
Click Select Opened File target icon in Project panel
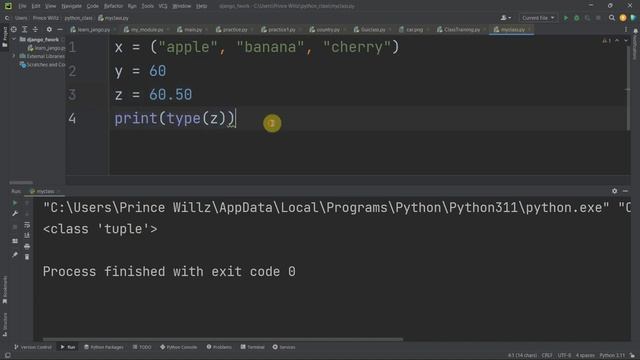(14, 29)
